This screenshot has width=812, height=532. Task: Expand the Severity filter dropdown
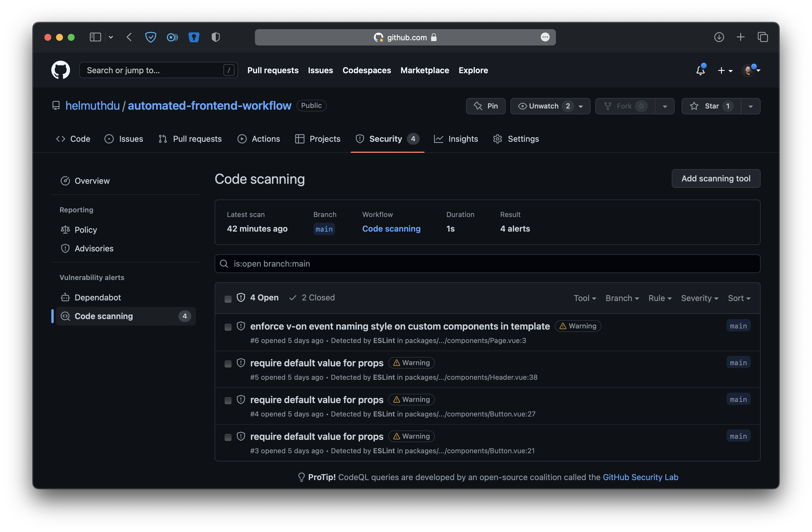click(699, 298)
